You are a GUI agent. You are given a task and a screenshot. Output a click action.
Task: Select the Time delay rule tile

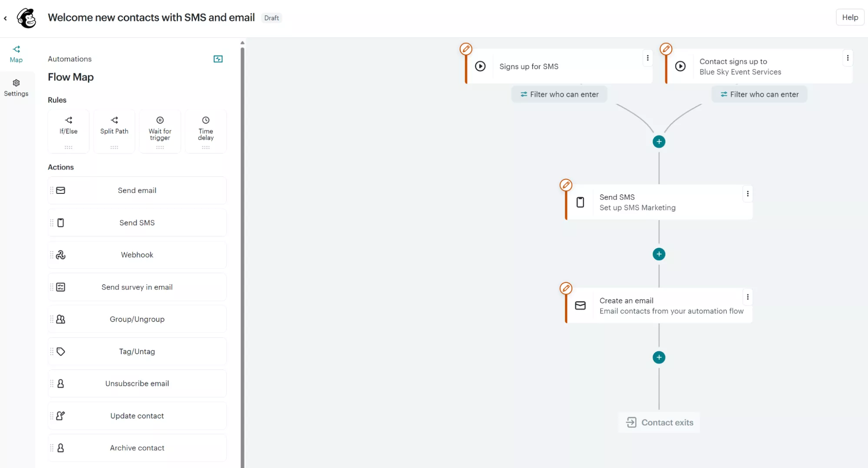(x=206, y=131)
